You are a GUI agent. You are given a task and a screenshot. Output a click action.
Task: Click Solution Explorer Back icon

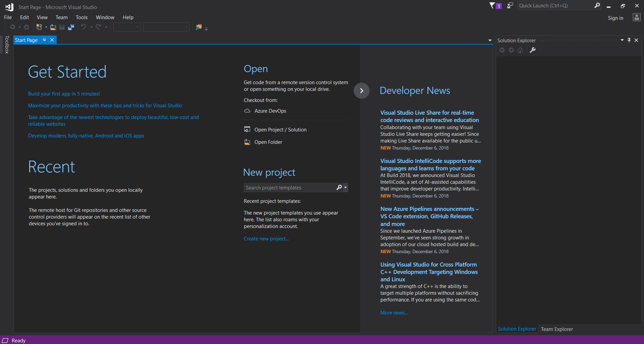point(502,50)
